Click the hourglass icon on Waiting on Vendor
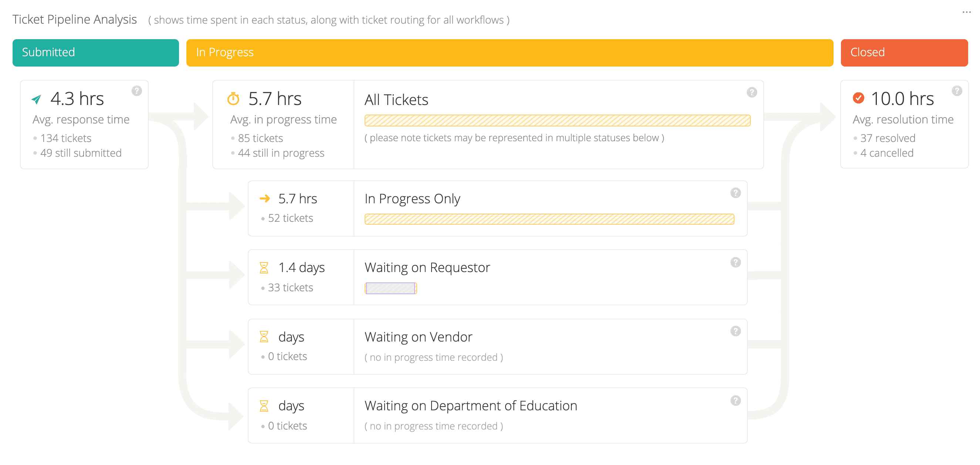Image resolution: width=980 pixels, height=465 pixels. (x=264, y=336)
